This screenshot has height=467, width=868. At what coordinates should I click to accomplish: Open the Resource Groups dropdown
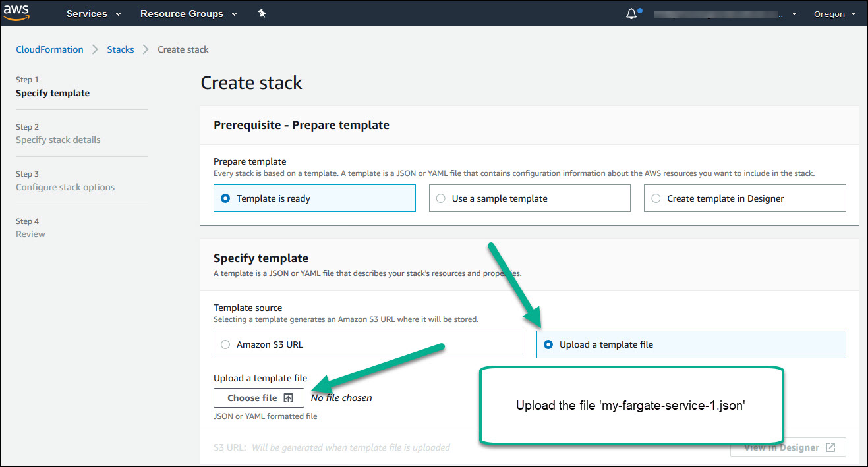188,14
